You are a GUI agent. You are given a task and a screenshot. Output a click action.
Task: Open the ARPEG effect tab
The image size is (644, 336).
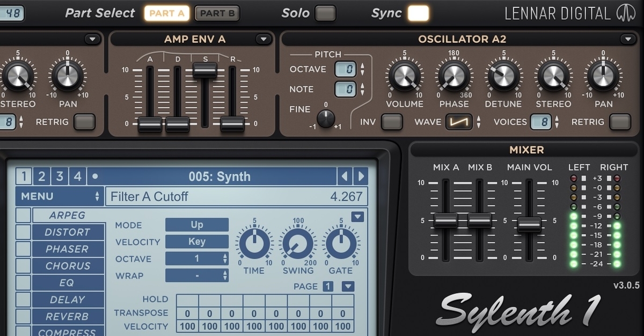pyautogui.click(x=68, y=215)
